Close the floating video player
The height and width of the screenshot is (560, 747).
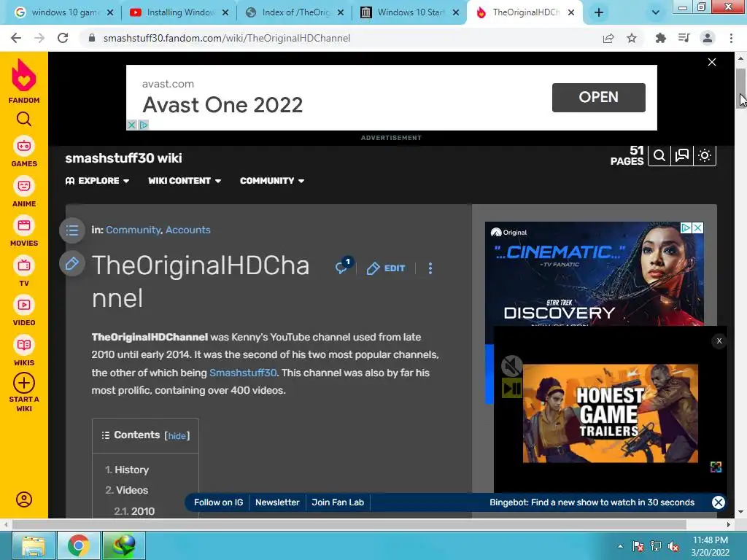pos(719,341)
